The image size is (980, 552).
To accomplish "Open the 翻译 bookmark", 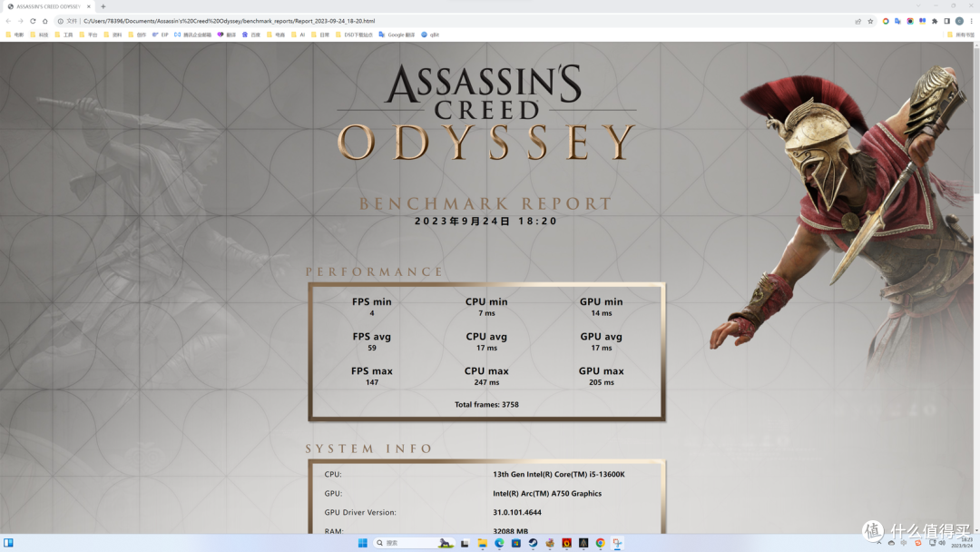I will pyautogui.click(x=226, y=34).
